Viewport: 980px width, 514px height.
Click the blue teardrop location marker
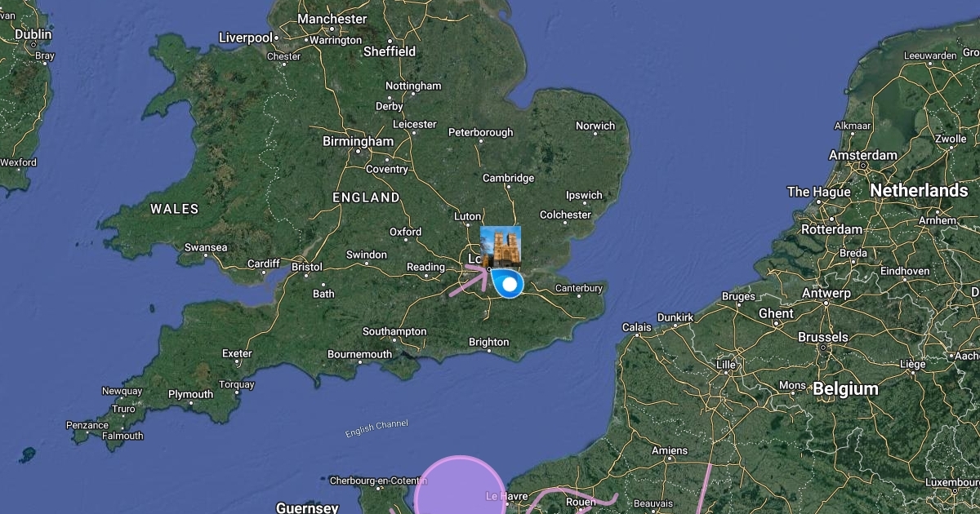(x=508, y=284)
